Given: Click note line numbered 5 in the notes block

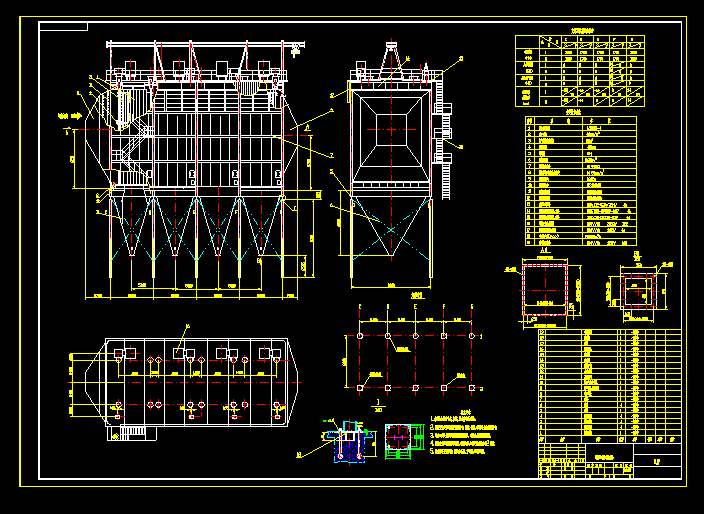Looking at the screenshot, I should point(458,452).
